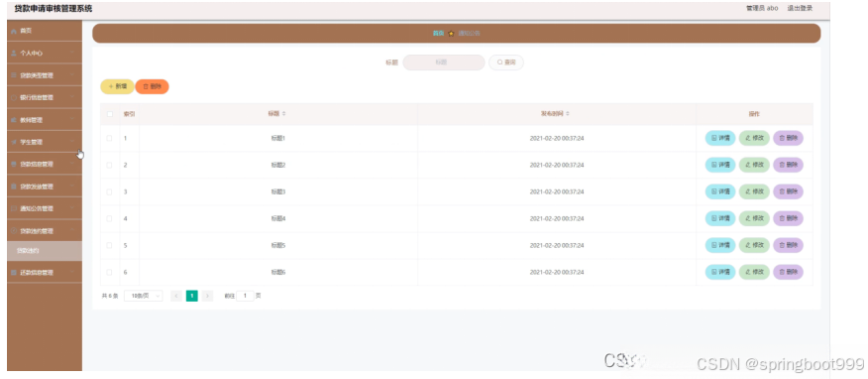
Task: Click the purple 删除 button in 标题6 row
Action: point(788,272)
